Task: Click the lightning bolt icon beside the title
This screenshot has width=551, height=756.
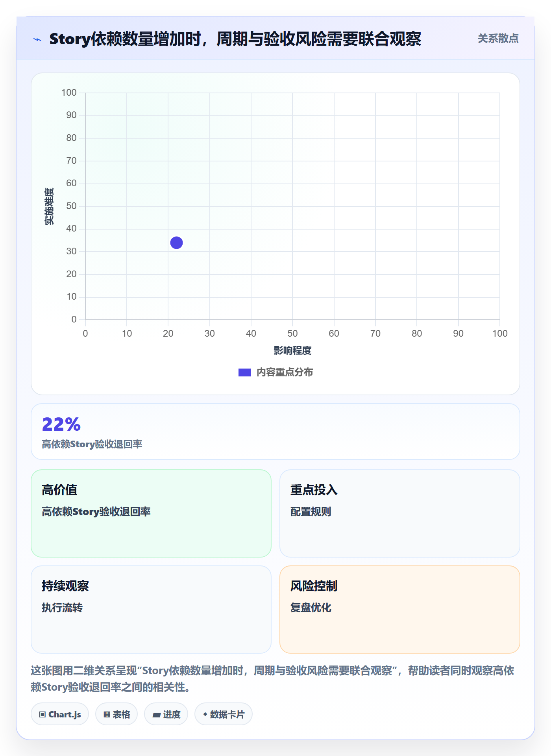Action: click(x=37, y=39)
